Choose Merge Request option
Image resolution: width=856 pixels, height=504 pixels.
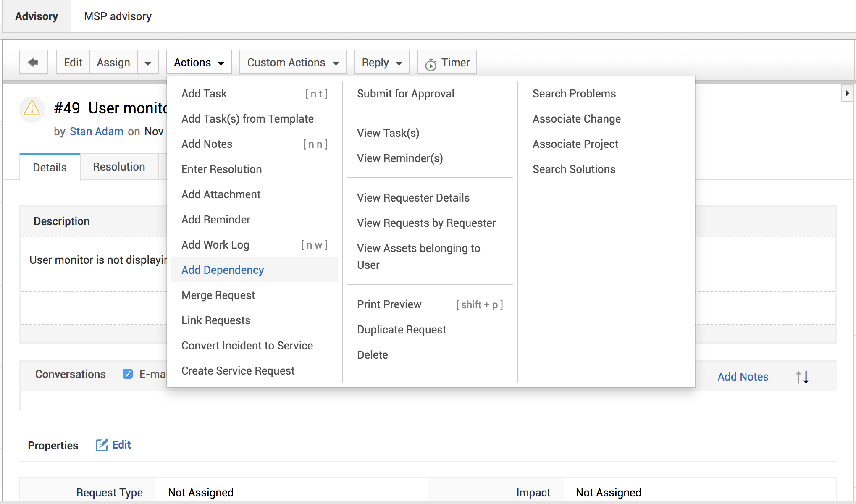(x=218, y=295)
